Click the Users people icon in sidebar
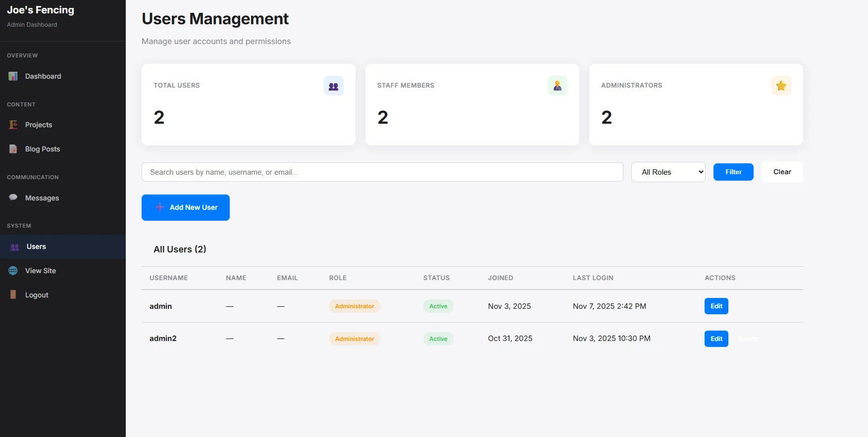This screenshot has height=437, width=868. point(15,247)
